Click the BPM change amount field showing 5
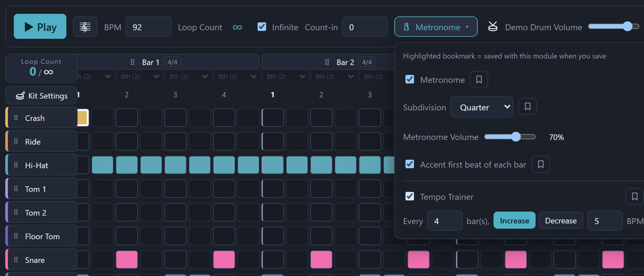644x276 pixels. point(605,221)
